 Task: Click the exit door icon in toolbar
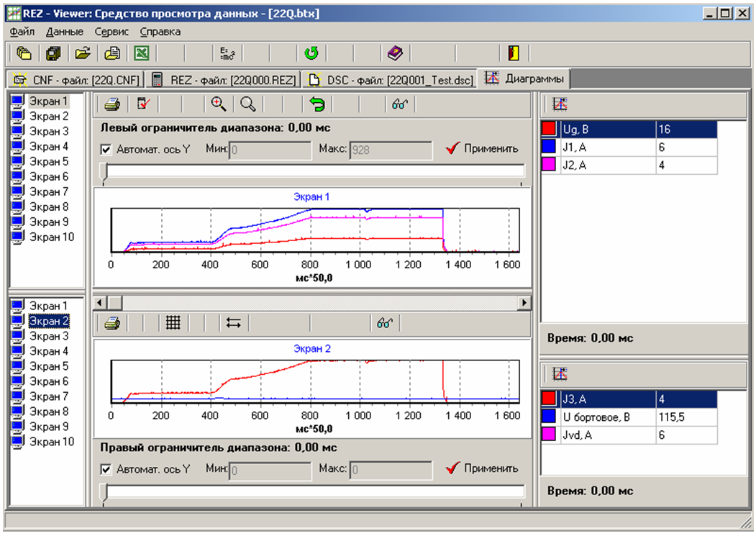513,53
